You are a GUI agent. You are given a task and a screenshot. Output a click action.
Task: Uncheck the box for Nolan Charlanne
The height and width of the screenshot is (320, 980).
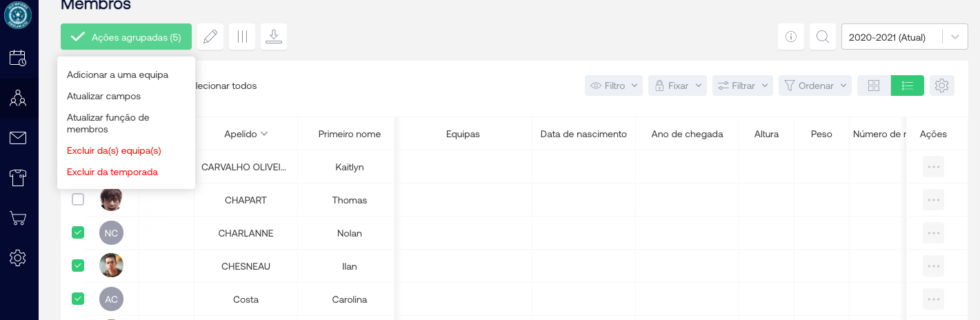point(78,232)
